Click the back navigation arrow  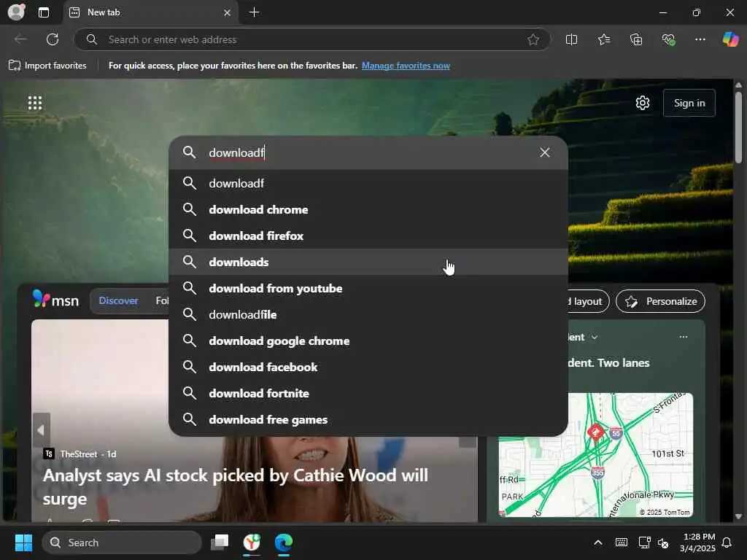pyautogui.click(x=20, y=39)
